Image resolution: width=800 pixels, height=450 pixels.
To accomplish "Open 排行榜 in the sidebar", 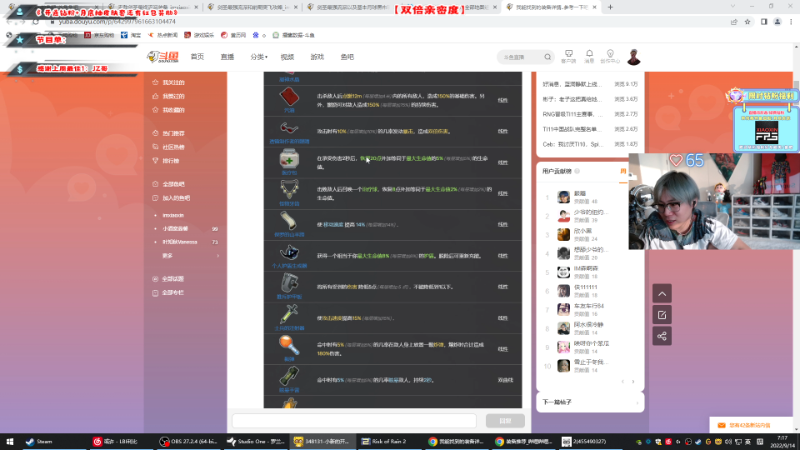I will point(170,161).
